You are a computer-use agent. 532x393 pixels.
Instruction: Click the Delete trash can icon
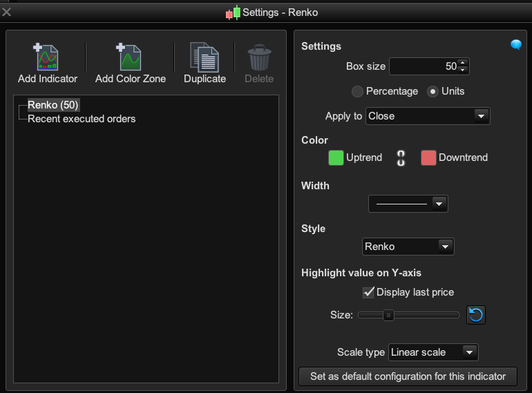(259, 58)
